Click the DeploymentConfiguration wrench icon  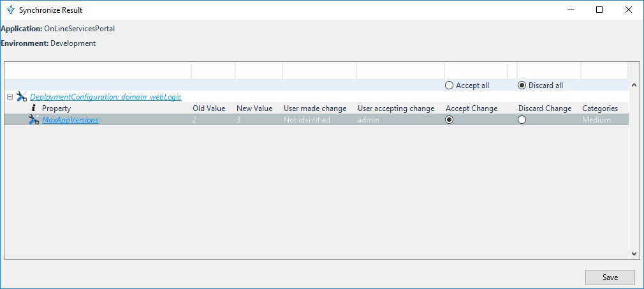click(x=21, y=97)
